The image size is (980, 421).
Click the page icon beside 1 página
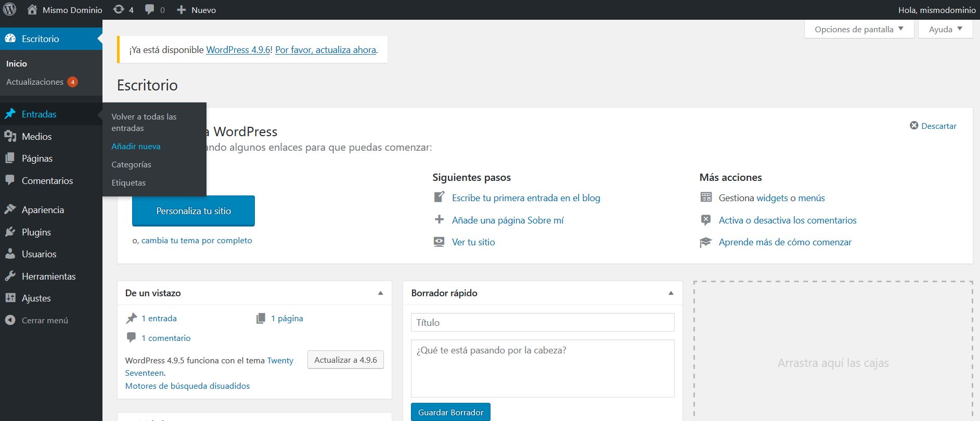(261, 318)
